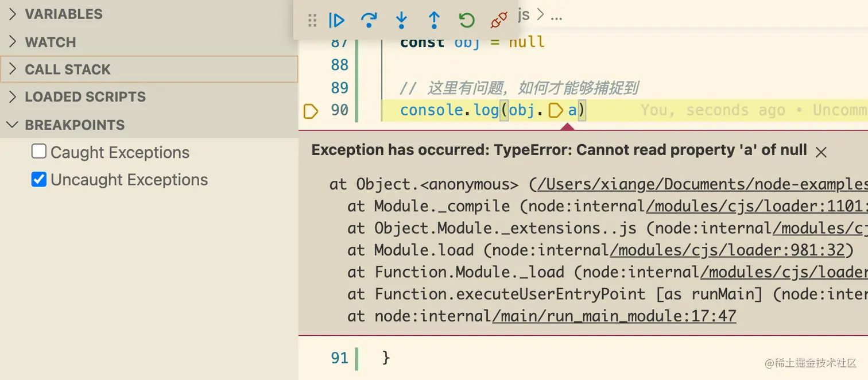
Task: Disable the Uncaught Exceptions checkbox
Action: (x=38, y=179)
